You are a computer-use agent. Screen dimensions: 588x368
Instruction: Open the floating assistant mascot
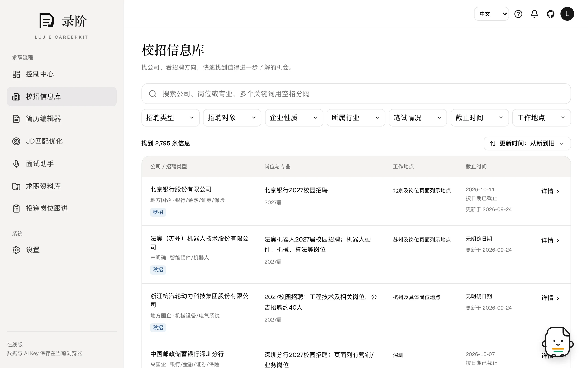click(558, 342)
